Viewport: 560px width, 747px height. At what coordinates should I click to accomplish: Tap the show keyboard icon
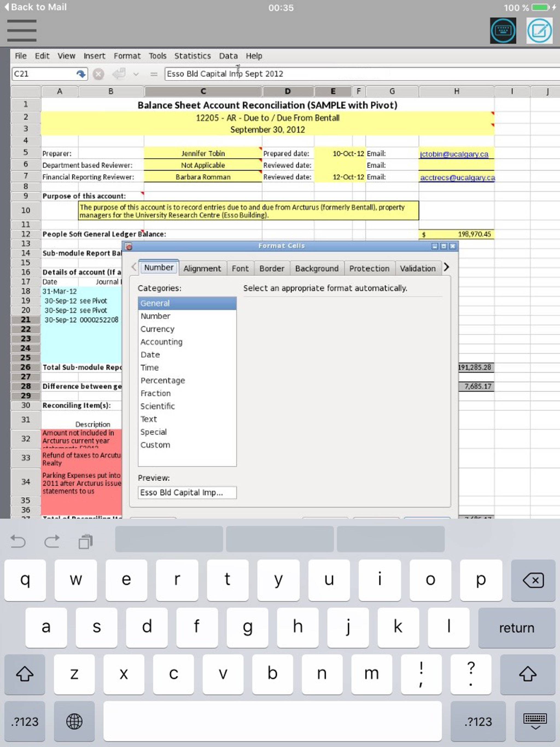pos(503,31)
